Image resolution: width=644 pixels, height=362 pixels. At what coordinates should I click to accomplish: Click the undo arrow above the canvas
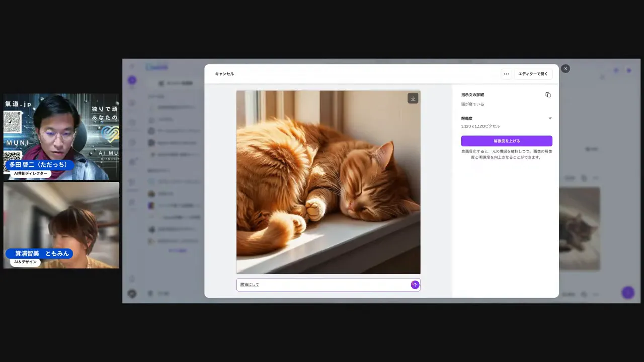[616, 71]
